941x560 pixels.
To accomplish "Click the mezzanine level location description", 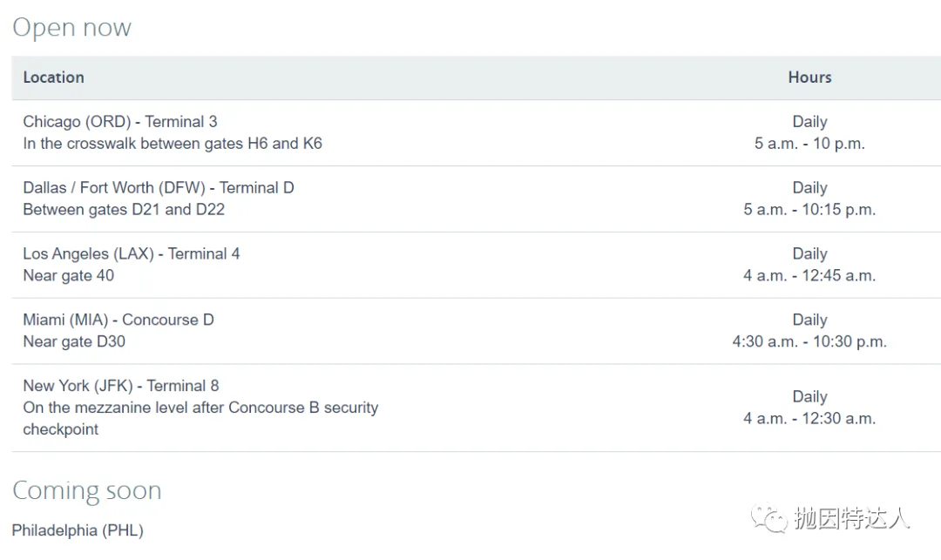I will pos(200,419).
